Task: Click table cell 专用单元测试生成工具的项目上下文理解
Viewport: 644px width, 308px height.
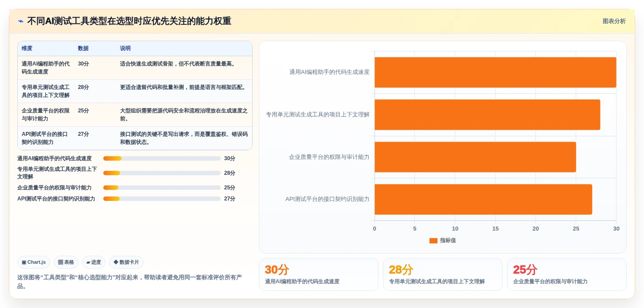Action: coord(46,91)
